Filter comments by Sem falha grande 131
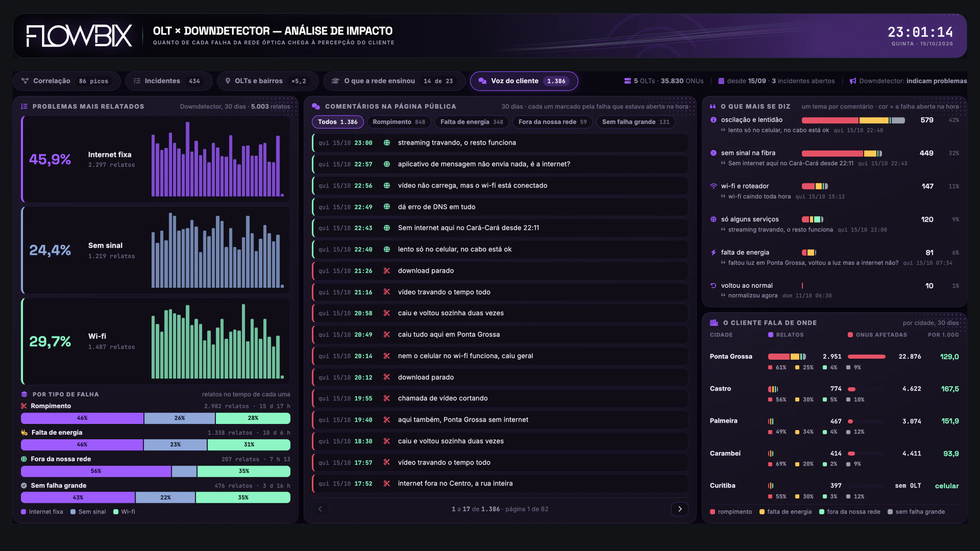The width and height of the screenshot is (980, 551). 635,122
